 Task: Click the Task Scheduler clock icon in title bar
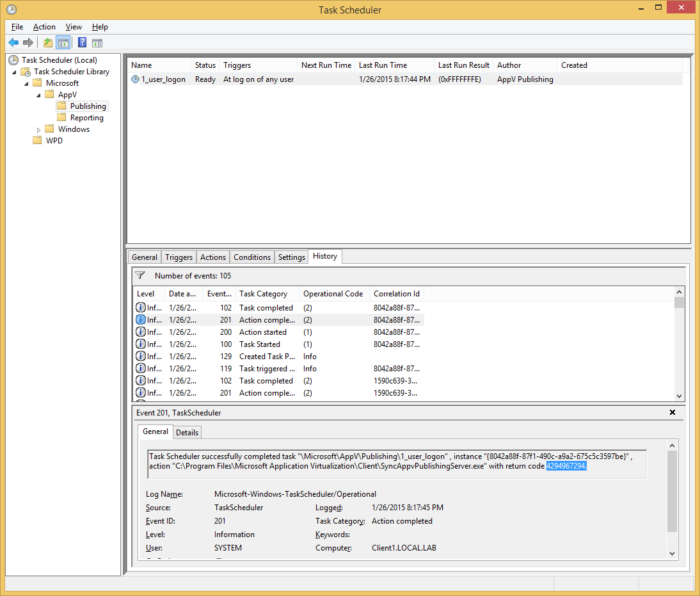coord(12,10)
